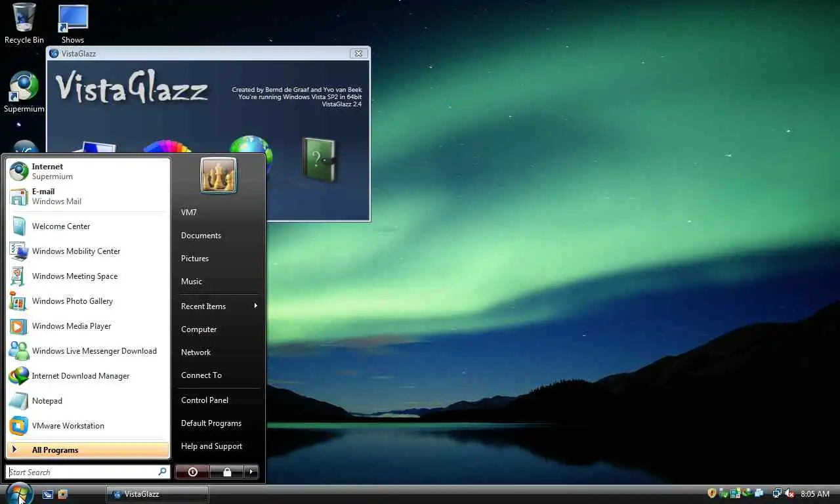Viewport: 840px width, 504px height.
Task: Click the orange Quick Launch icon
Action: coord(63,494)
